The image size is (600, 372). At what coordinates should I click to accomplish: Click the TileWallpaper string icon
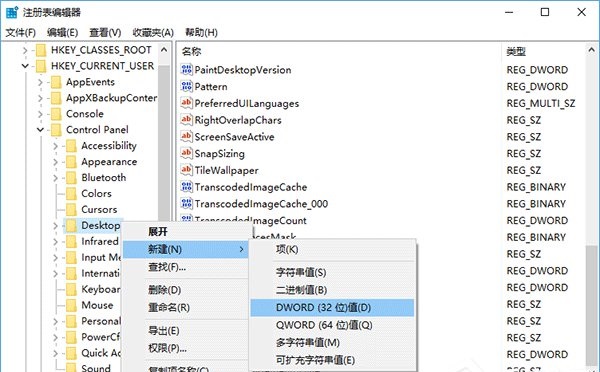[x=186, y=170]
